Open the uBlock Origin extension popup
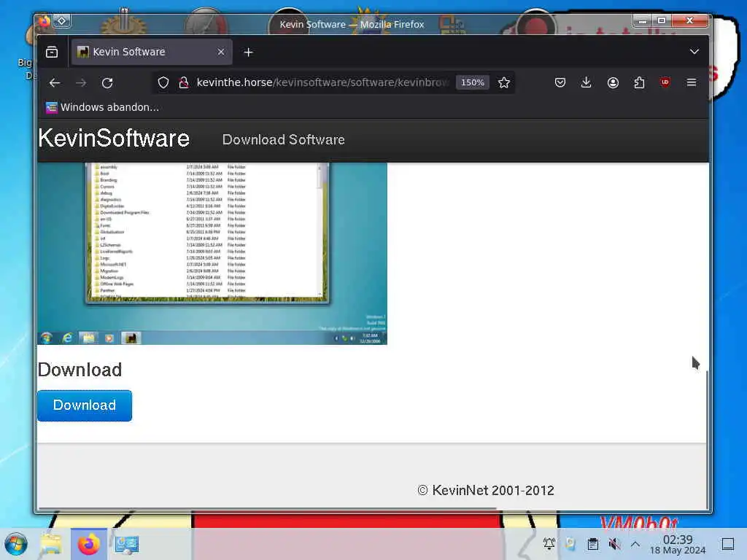The width and height of the screenshot is (747, 560). [665, 82]
